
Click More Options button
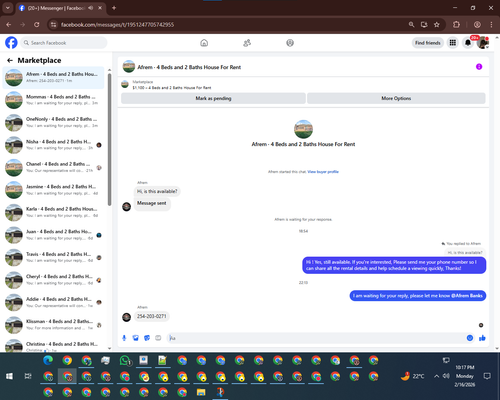pyautogui.click(x=396, y=98)
